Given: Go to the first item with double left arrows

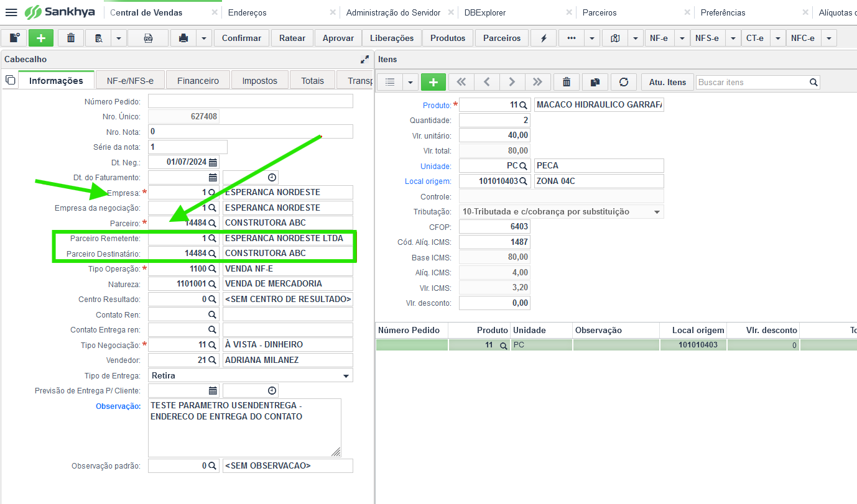Looking at the screenshot, I should tap(461, 82).
